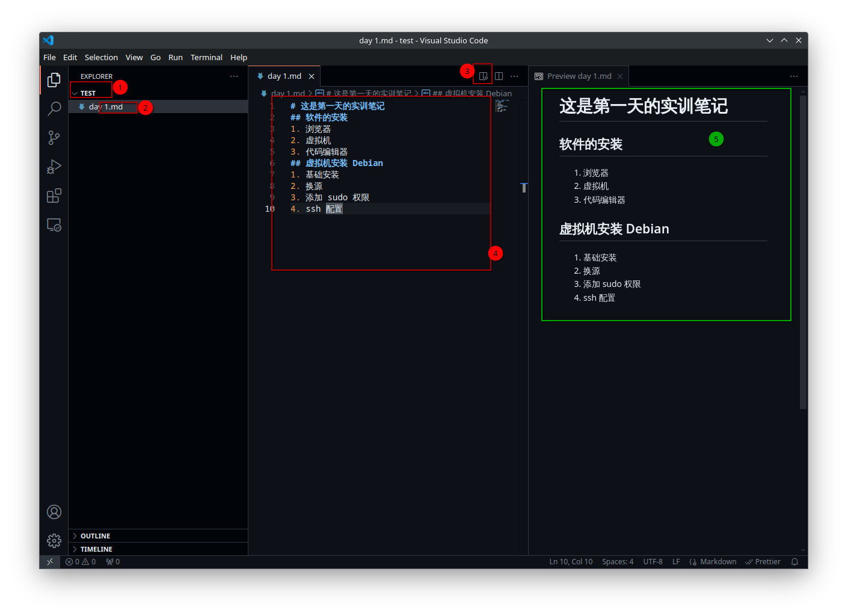Close the Preview day 1.md tab
The height and width of the screenshot is (616, 848).
(x=620, y=76)
